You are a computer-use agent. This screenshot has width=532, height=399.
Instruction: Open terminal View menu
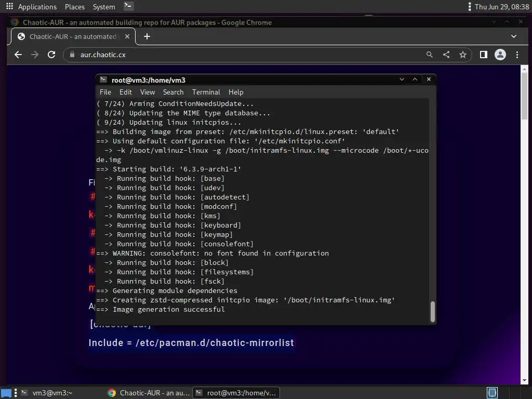click(148, 92)
